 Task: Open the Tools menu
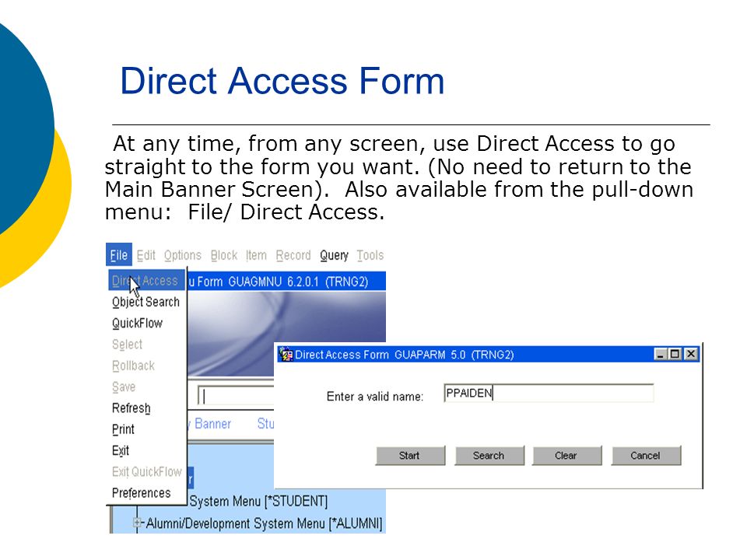[370, 255]
